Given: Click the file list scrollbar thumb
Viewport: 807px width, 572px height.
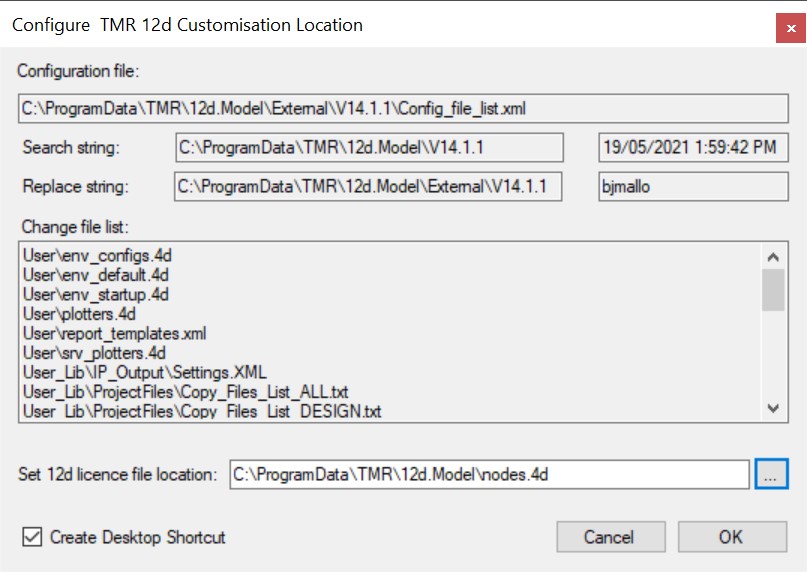Looking at the screenshot, I should tap(773, 290).
